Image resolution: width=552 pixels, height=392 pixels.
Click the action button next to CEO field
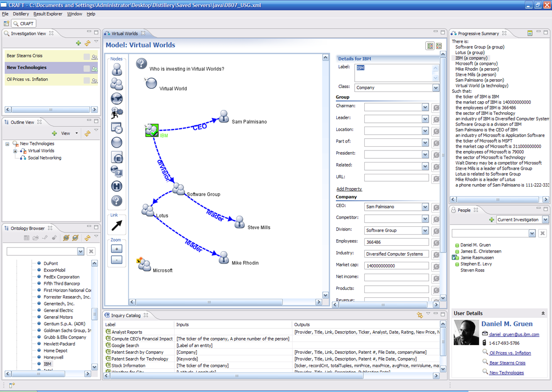click(436, 207)
